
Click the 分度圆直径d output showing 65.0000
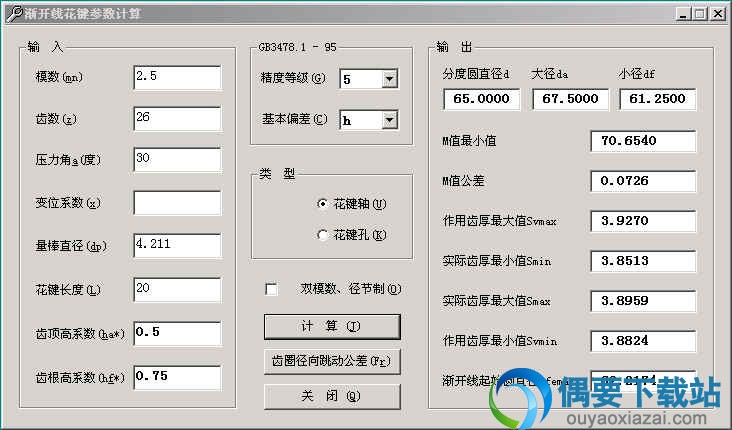coord(481,99)
